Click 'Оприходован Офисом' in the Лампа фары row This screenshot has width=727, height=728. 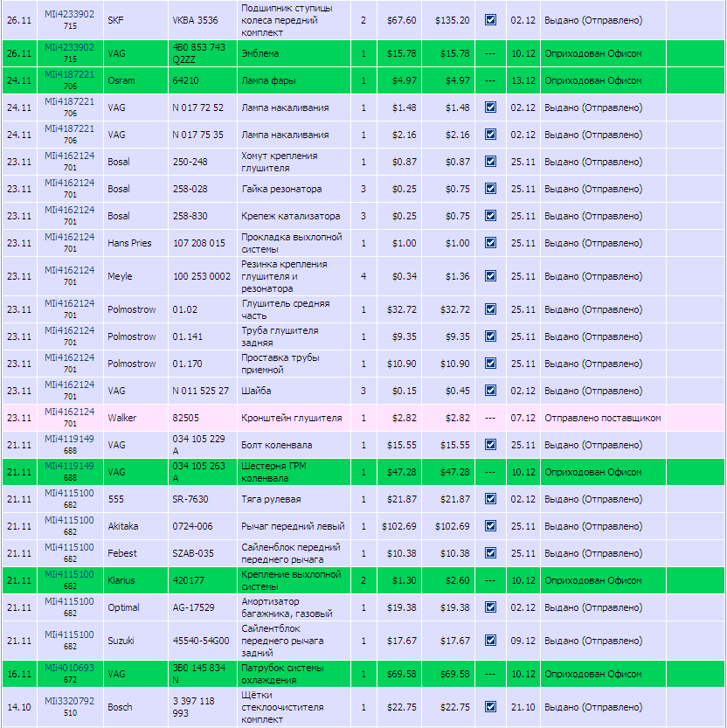(x=592, y=80)
